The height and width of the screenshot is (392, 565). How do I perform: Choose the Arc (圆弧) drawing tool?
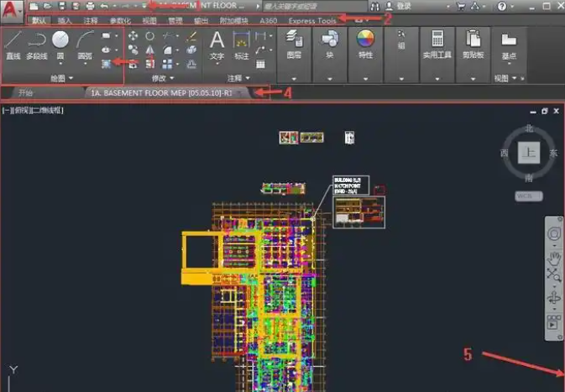tap(85, 42)
